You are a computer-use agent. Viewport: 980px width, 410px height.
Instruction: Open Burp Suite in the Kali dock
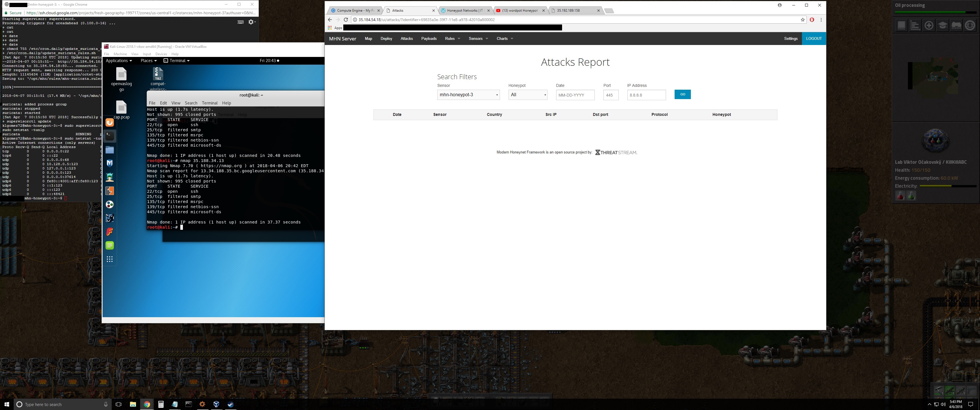tap(110, 191)
